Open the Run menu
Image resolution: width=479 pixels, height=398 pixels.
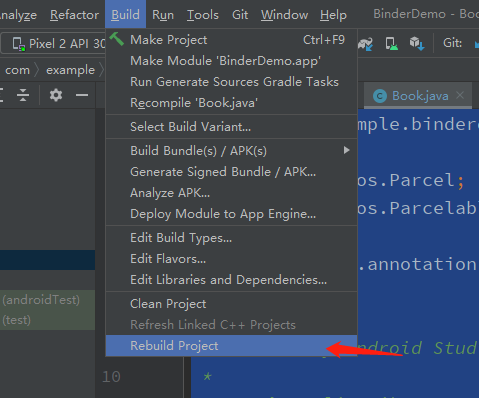[163, 15]
